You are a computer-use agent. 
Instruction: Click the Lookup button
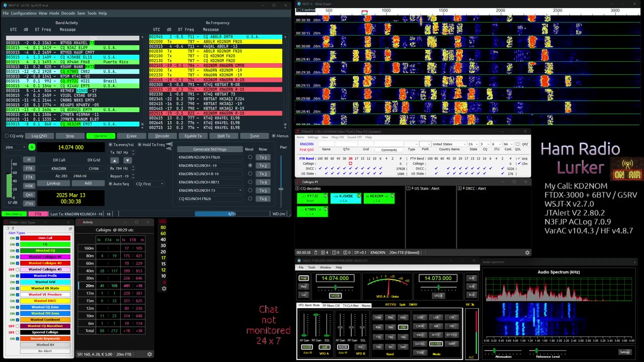pos(54,183)
